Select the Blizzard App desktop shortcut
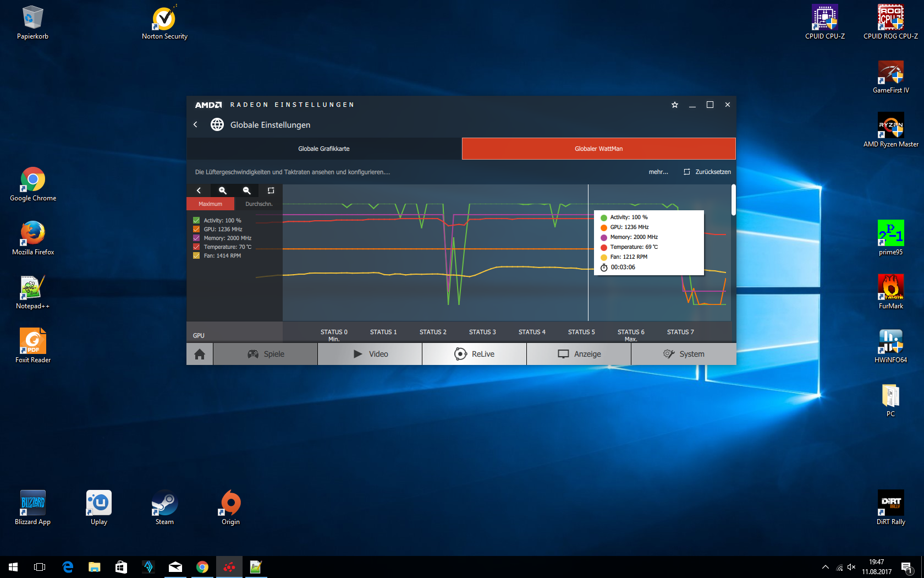The height and width of the screenshot is (578, 924). click(32, 508)
